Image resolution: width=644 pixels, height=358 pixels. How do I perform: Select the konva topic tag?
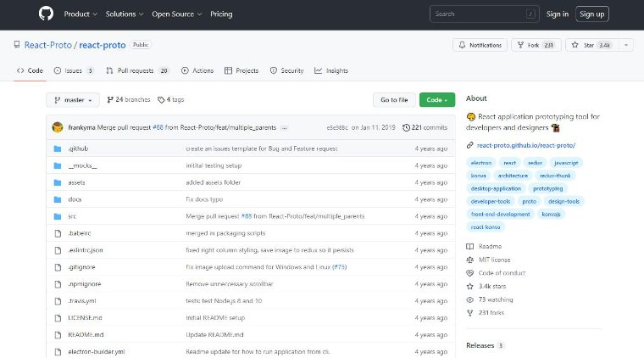click(478, 176)
